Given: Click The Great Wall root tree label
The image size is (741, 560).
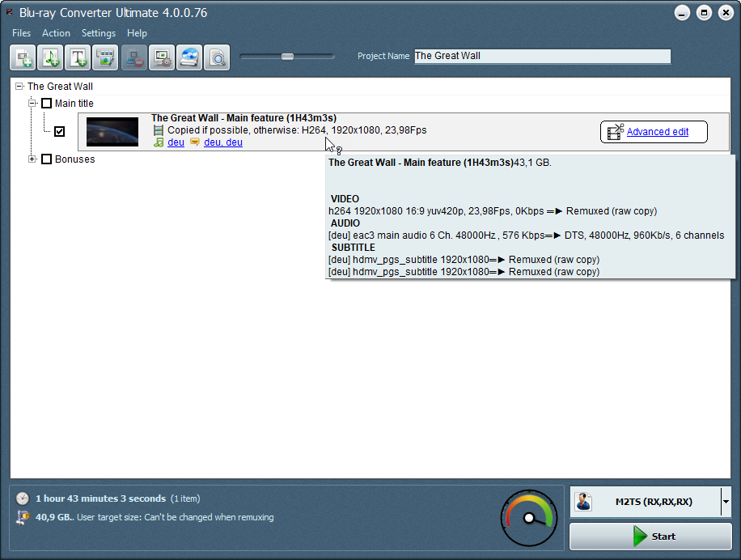Looking at the screenshot, I should coord(60,87).
